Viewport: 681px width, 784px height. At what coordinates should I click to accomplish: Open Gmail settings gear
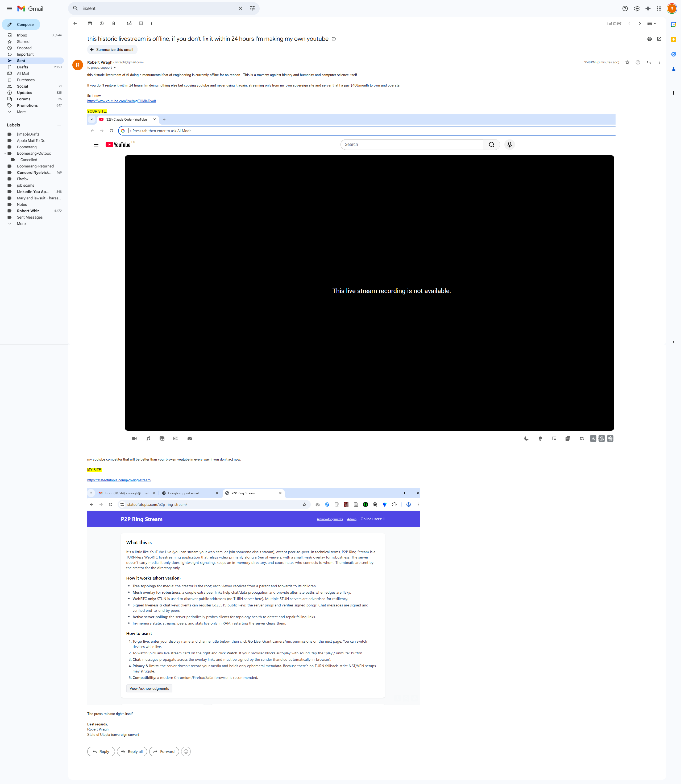[637, 8]
